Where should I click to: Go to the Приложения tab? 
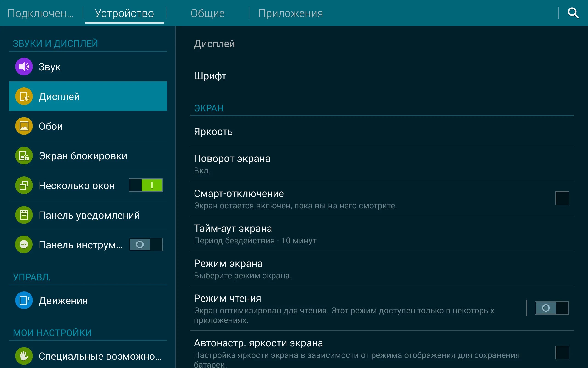point(291,13)
